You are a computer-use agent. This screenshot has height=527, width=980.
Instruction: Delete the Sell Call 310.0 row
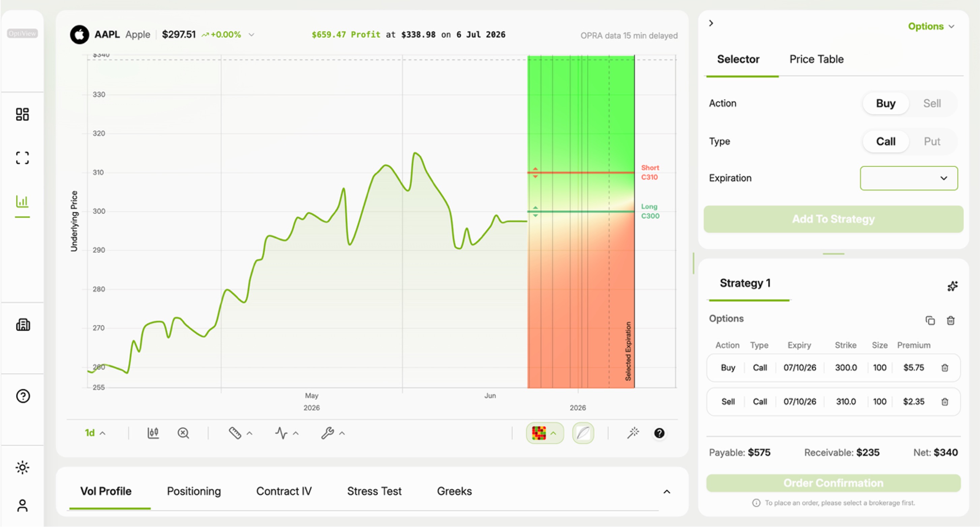tap(945, 401)
